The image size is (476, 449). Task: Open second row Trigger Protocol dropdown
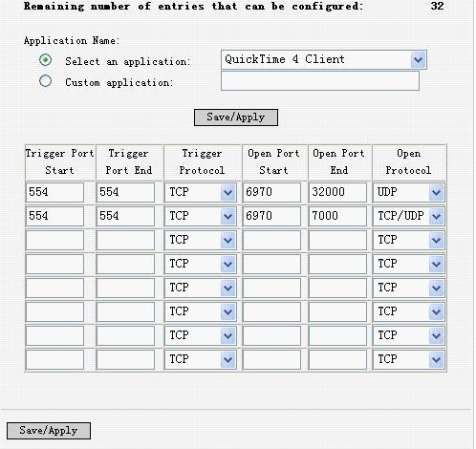(x=200, y=216)
